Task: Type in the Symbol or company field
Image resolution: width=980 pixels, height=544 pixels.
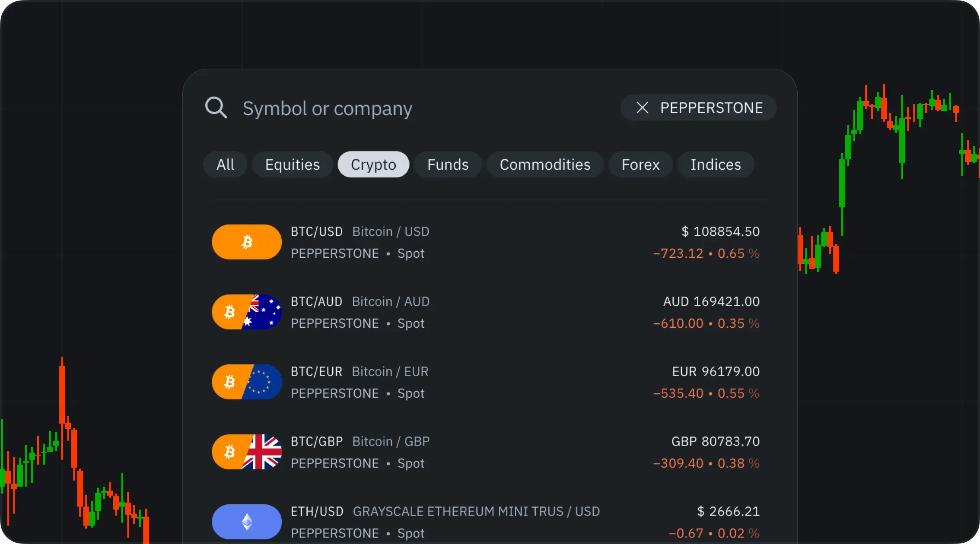Action: [327, 108]
